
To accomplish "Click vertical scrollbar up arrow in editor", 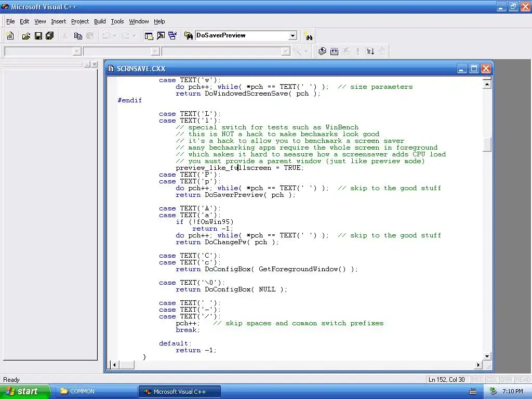I will click(487, 84).
